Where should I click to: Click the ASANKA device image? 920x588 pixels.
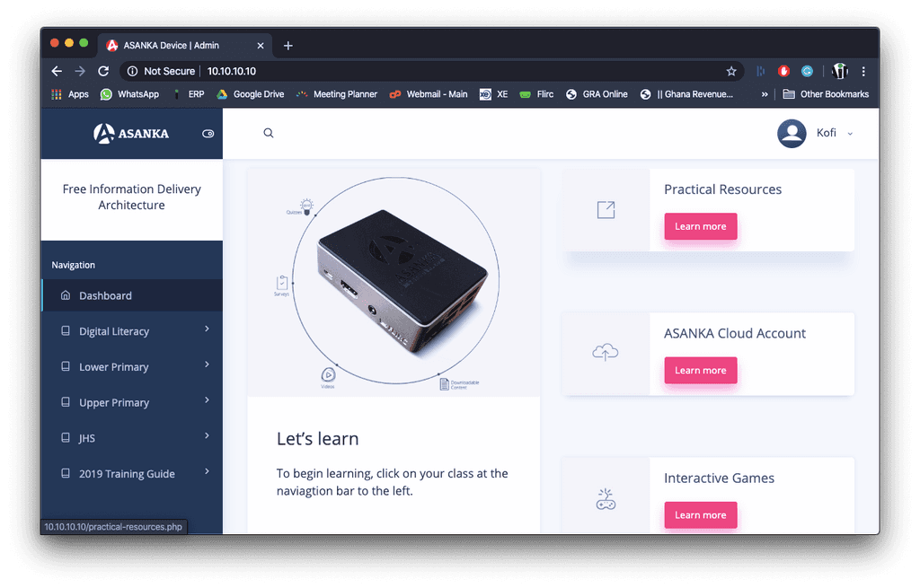pos(402,283)
